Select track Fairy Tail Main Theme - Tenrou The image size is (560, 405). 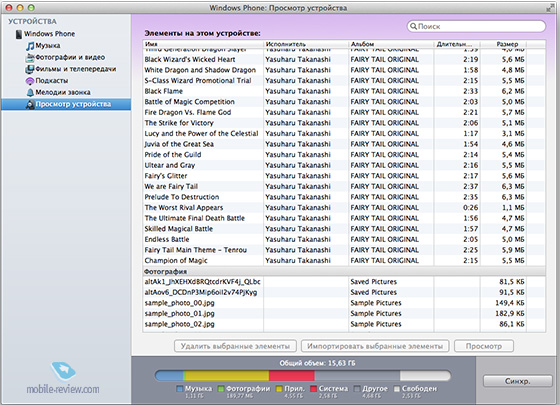344,250
